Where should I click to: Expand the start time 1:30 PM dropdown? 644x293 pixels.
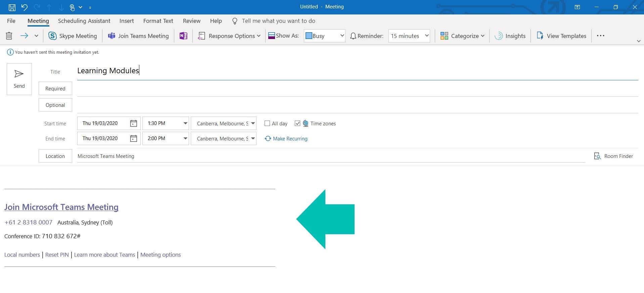(x=185, y=123)
